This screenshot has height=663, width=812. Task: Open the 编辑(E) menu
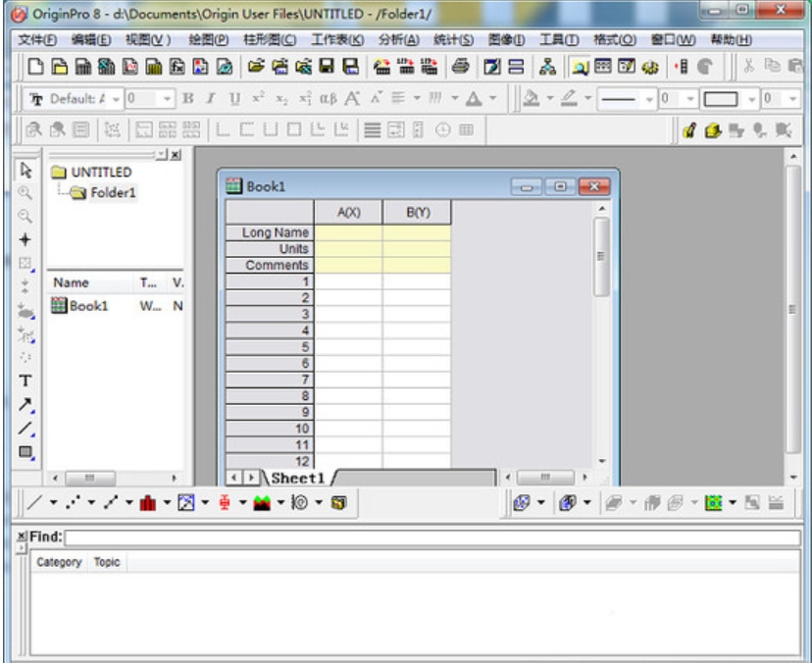point(91,40)
